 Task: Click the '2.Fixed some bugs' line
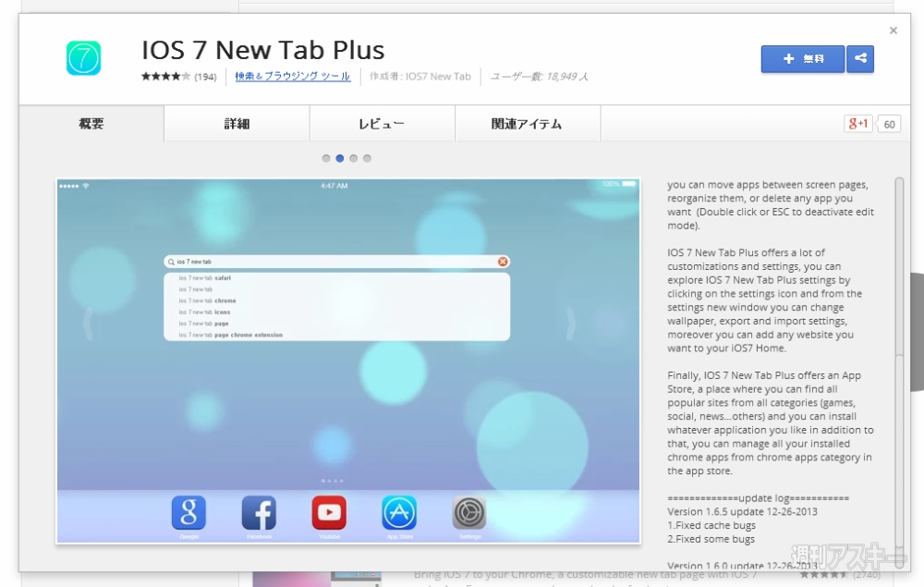click(x=711, y=539)
